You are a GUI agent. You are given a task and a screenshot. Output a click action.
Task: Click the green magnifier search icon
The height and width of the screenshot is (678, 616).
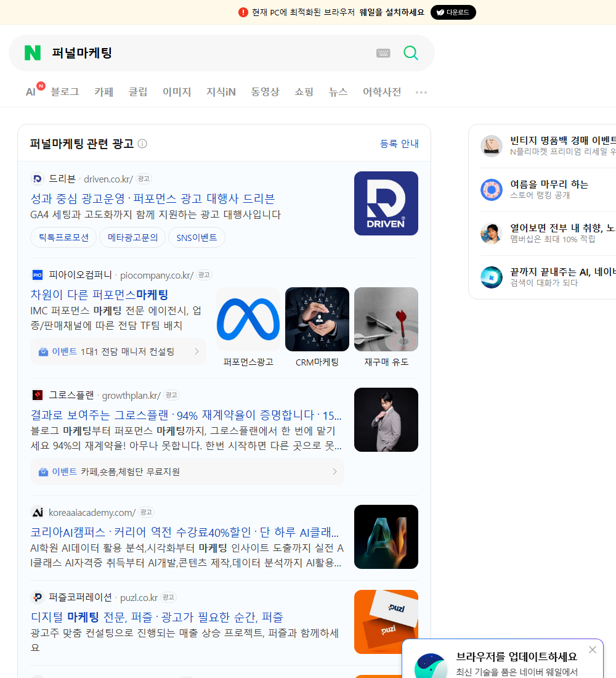pos(411,53)
